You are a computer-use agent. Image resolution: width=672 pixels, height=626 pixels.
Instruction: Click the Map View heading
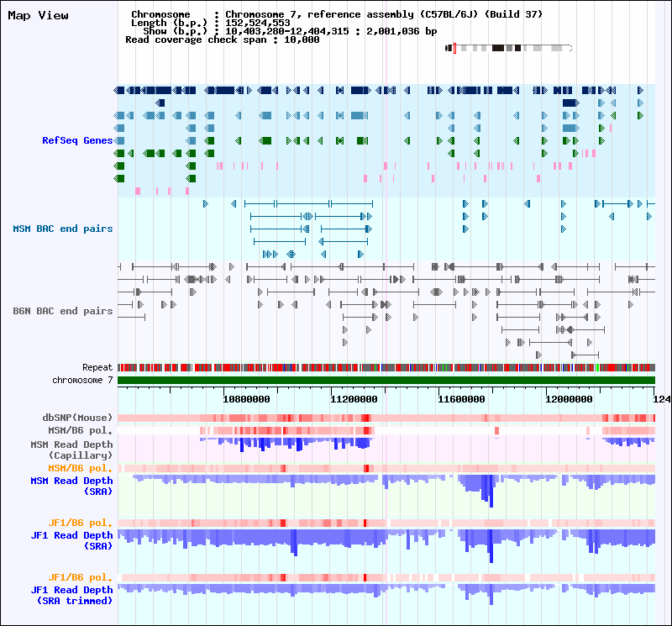click(38, 15)
